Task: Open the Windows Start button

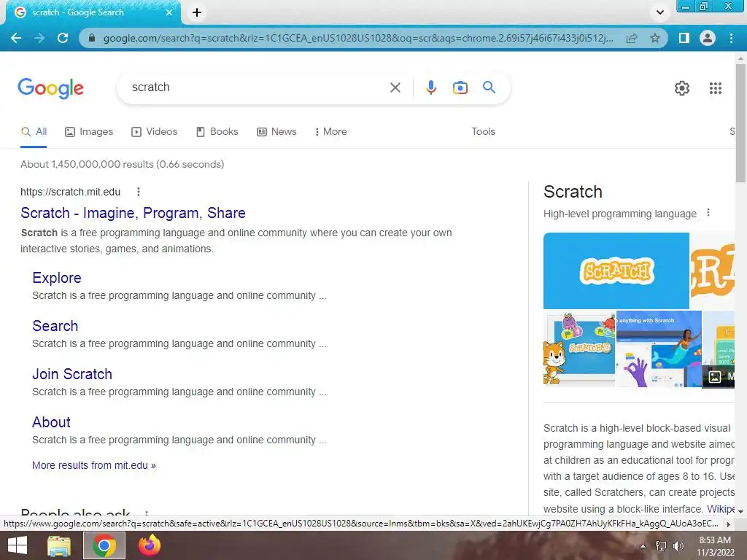Action: [x=18, y=545]
